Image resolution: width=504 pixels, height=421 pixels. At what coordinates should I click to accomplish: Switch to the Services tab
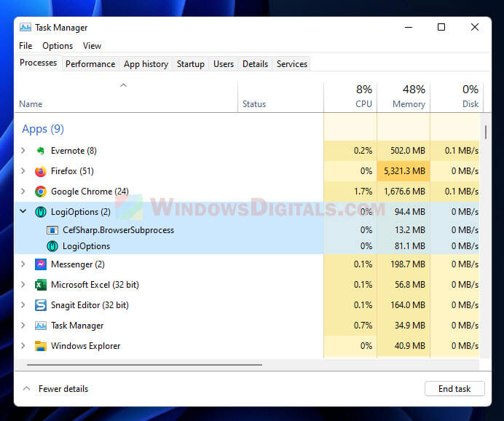tap(292, 64)
